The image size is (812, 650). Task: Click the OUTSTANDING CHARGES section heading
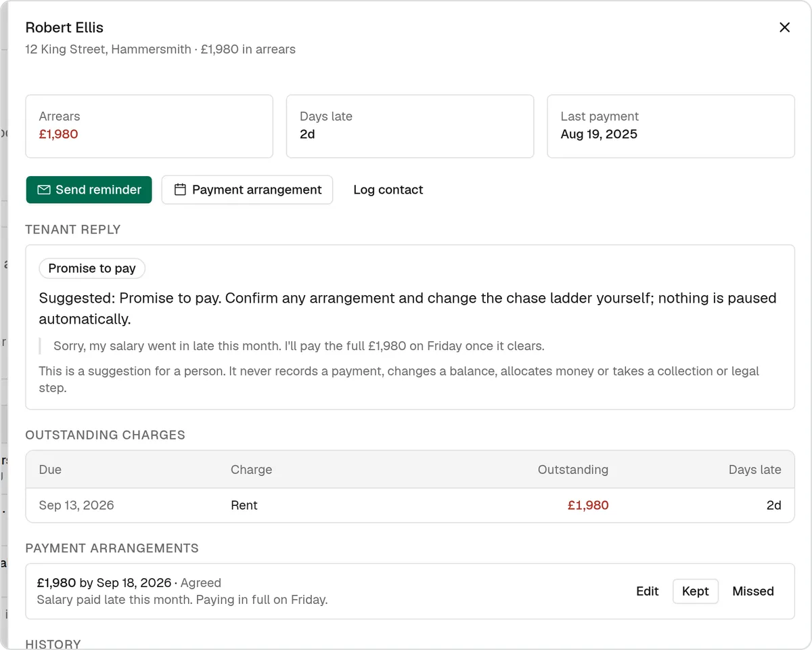[x=105, y=435]
